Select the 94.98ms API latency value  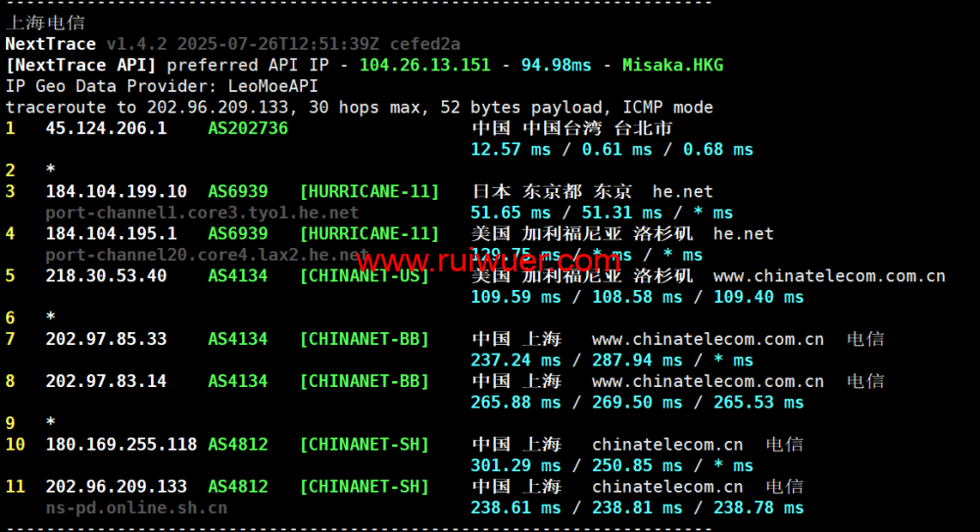(556, 66)
